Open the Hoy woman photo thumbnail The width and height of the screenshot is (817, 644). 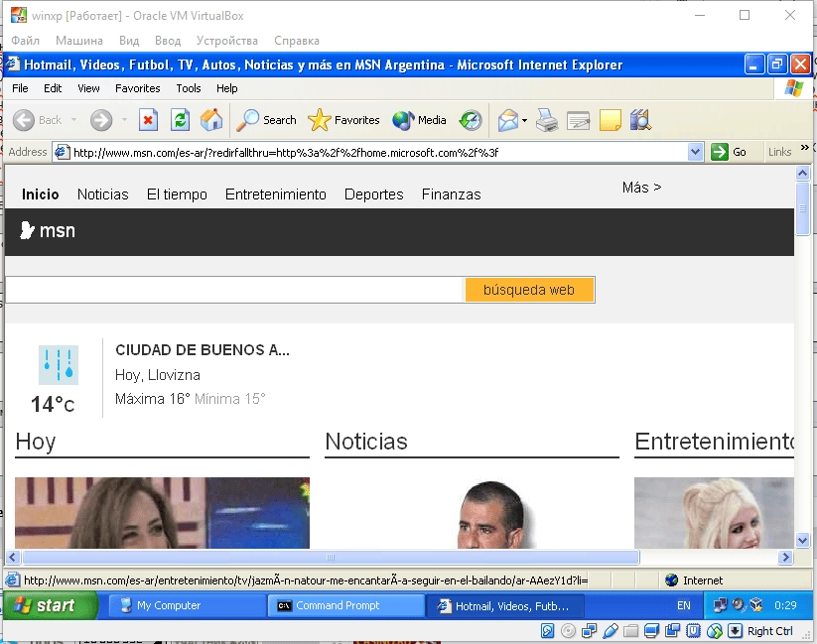tap(162, 513)
